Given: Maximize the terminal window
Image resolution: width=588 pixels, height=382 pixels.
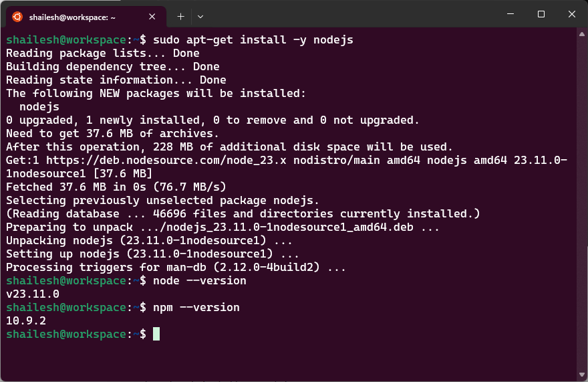Looking at the screenshot, I should 541,14.
